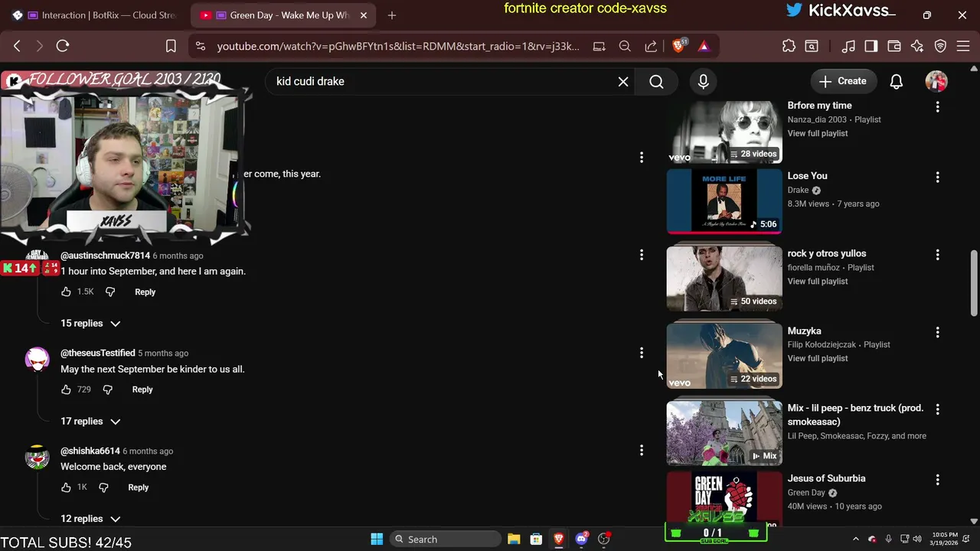Open site settings icon in address bar

201,46
